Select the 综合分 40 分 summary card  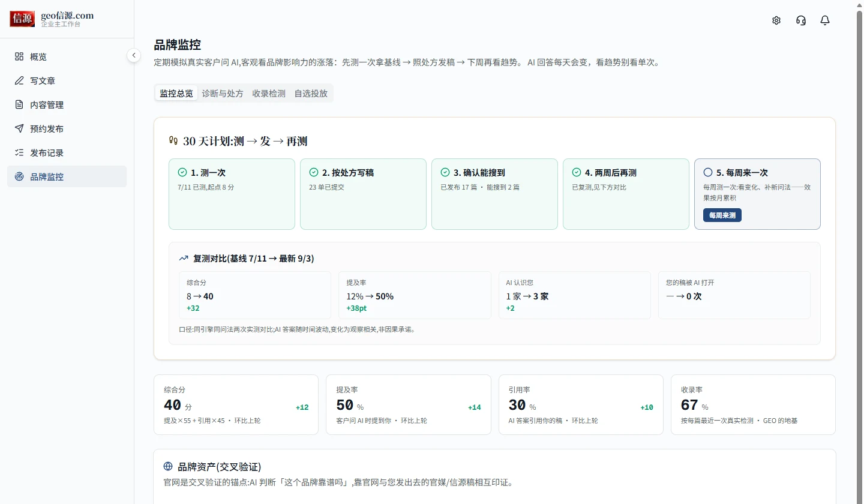point(236,404)
